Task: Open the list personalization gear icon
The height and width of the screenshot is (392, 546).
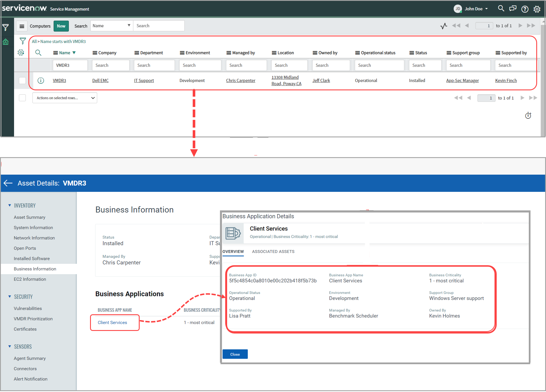Action: pos(21,52)
